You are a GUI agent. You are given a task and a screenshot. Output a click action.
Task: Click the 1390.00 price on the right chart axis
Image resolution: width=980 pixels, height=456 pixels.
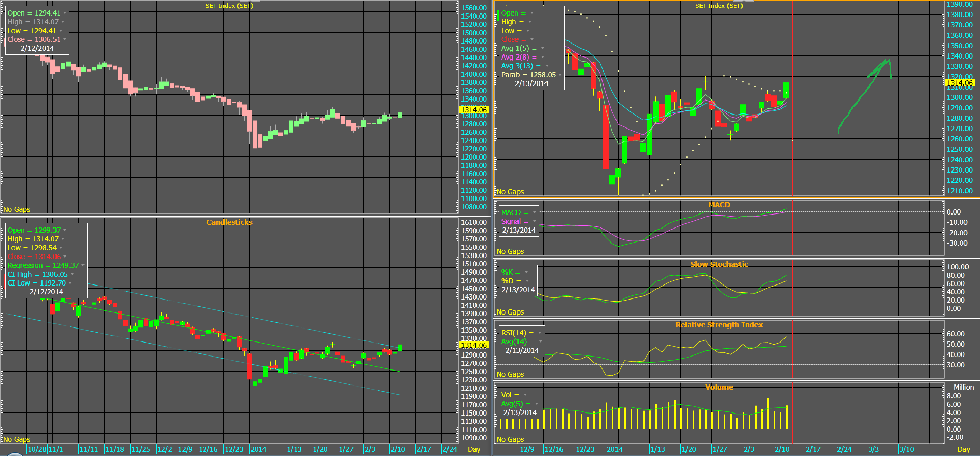coord(960,4)
